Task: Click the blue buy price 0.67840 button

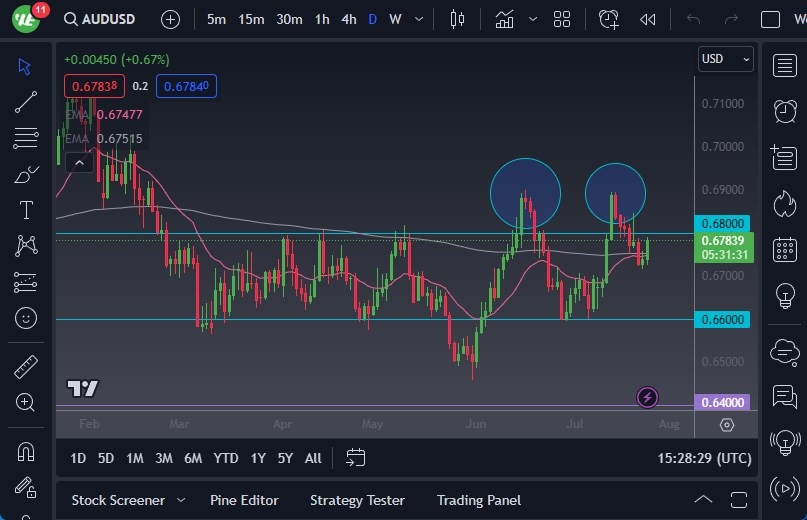Action: tap(187, 86)
